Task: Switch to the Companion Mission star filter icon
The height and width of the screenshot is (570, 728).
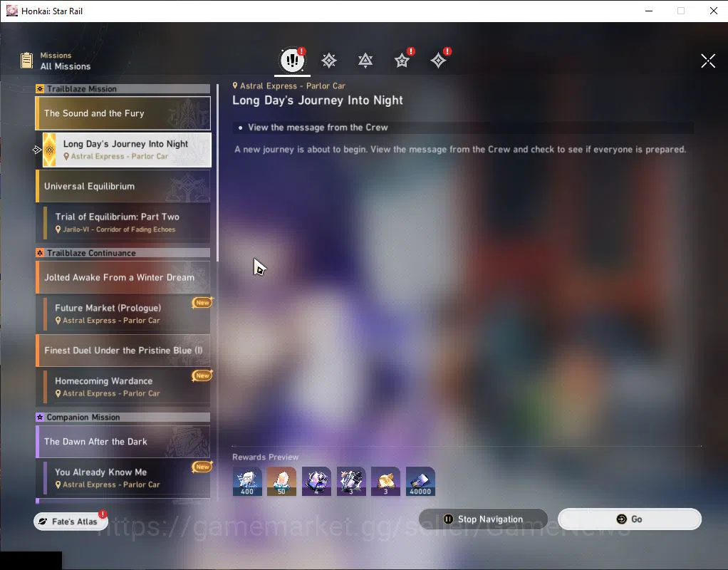Action: click(402, 61)
